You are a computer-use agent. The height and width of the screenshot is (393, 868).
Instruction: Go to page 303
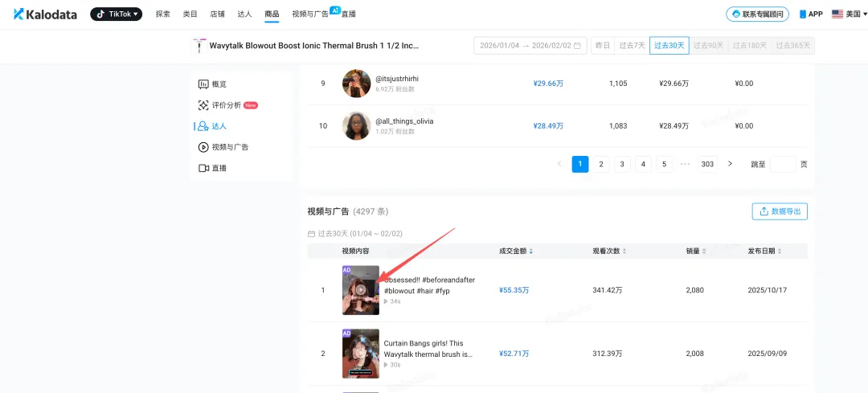(707, 164)
